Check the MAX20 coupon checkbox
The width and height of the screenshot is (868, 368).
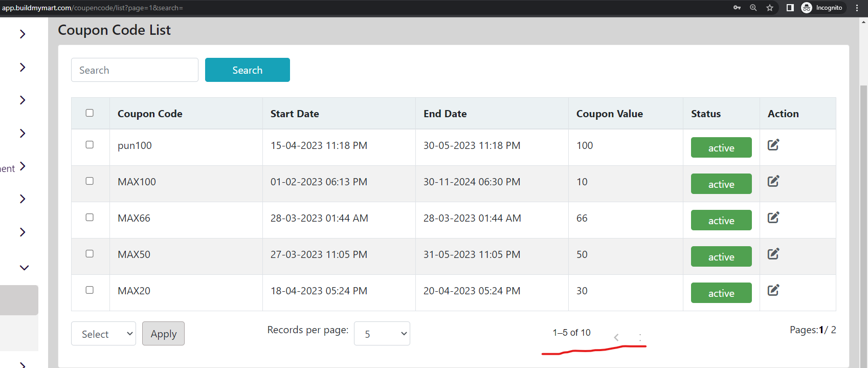tap(90, 290)
